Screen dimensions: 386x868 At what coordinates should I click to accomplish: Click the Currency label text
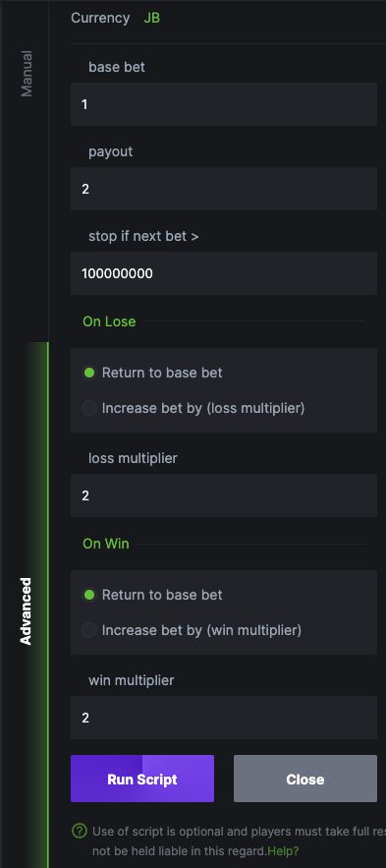pos(100,18)
